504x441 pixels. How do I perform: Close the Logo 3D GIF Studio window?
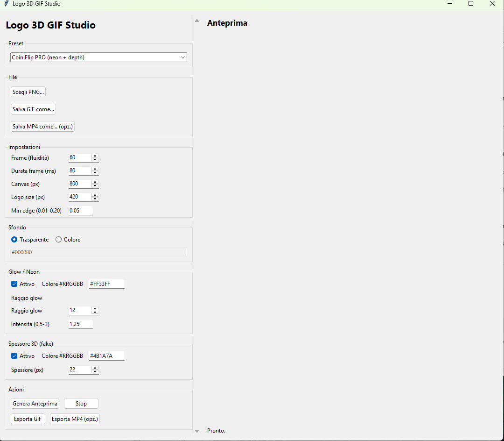click(492, 4)
